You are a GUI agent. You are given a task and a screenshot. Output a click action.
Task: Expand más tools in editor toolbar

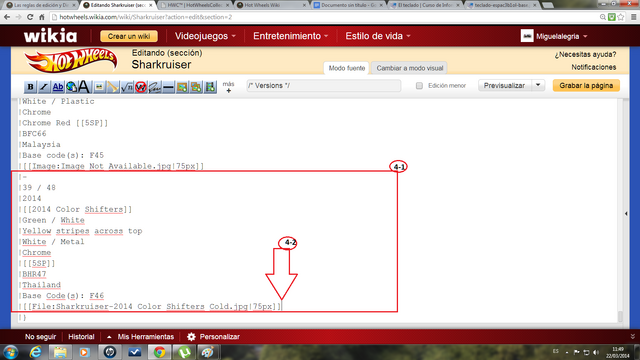click(x=229, y=87)
